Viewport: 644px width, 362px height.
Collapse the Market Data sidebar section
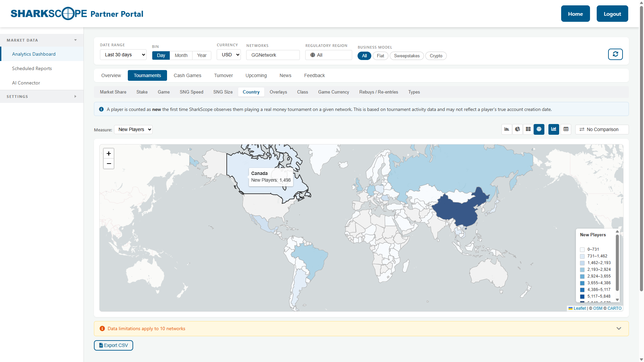42,40
